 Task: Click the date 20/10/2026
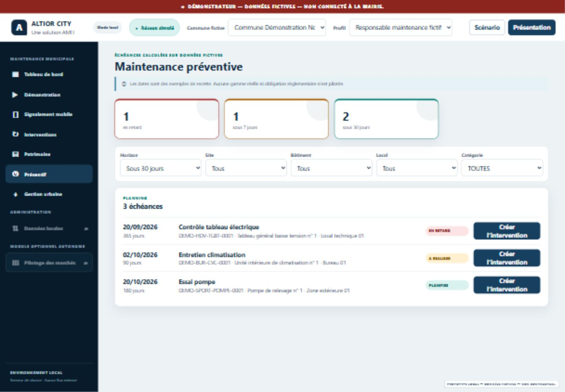140,282
